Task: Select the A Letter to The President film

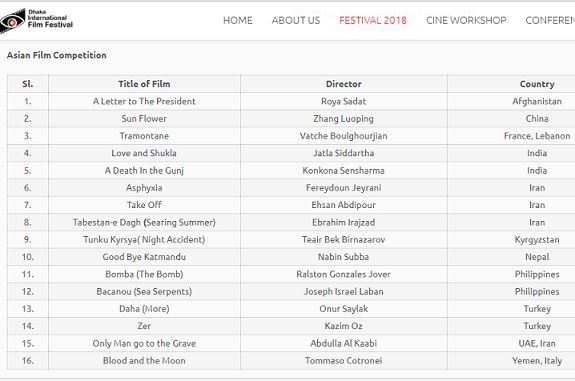Action: click(144, 101)
